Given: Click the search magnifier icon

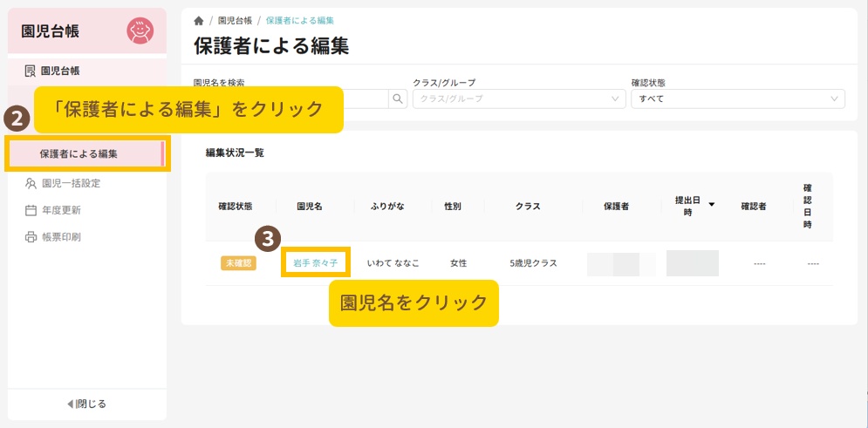Looking at the screenshot, I should (398, 99).
